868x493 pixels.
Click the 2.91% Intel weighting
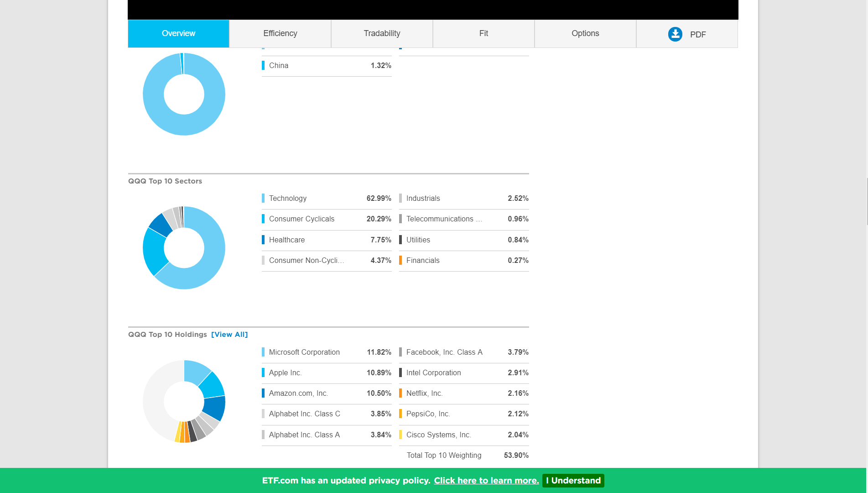coord(518,372)
